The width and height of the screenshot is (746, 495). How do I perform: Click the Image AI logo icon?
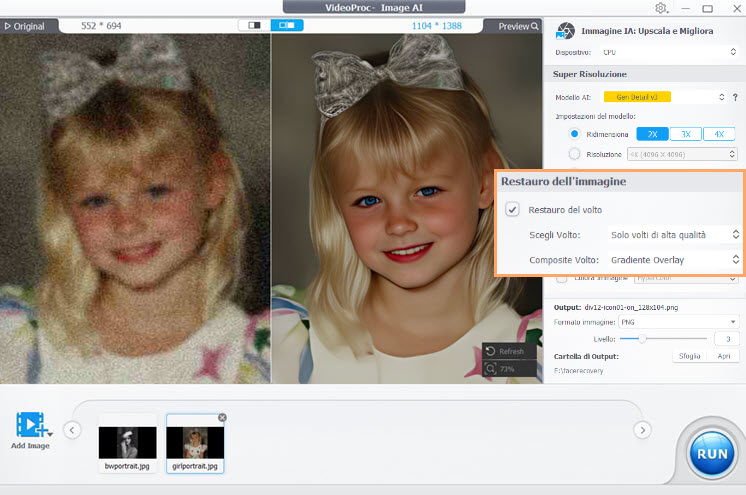pyautogui.click(x=565, y=31)
